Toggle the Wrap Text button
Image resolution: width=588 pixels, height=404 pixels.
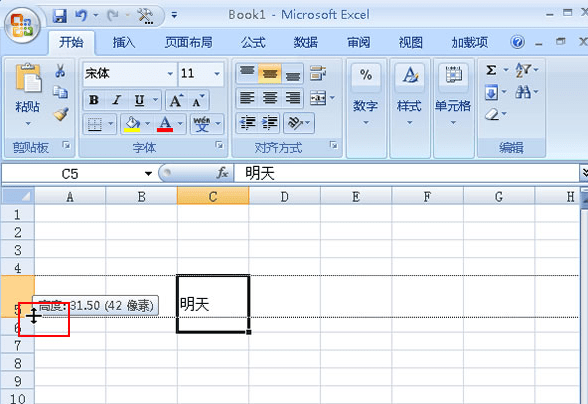318,73
